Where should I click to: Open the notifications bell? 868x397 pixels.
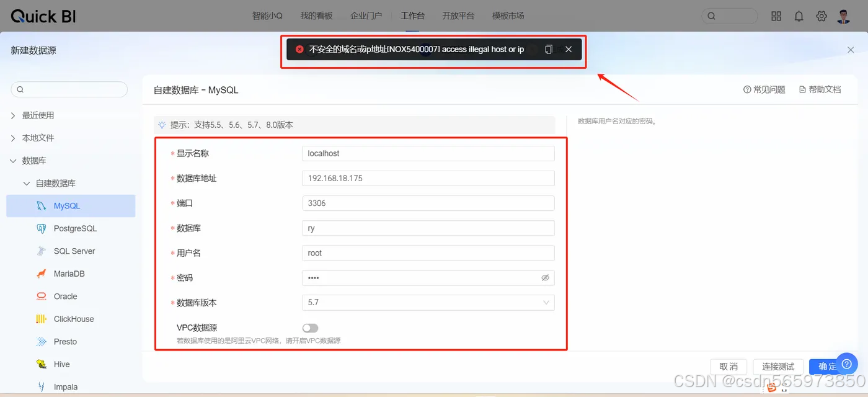tap(799, 16)
